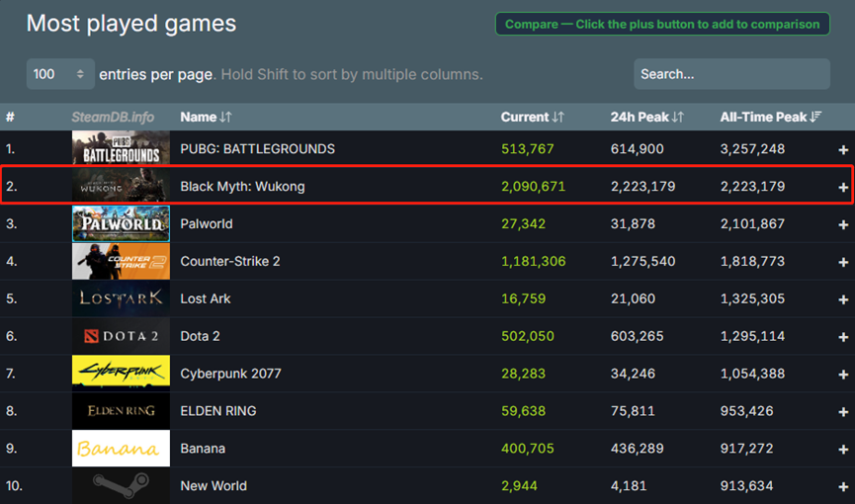This screenshot has height=504, width=855.
Task: Sort by 24h Peak column header
Action: tap(646, 117)
